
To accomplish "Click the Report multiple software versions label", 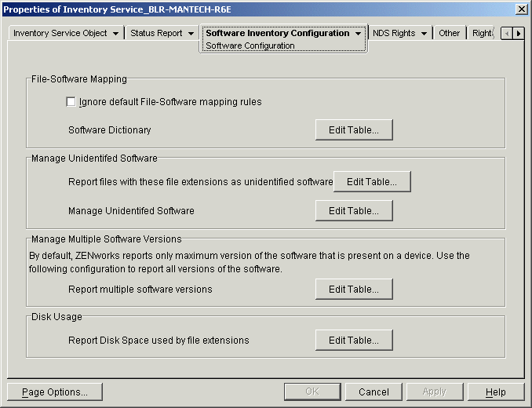I will point(140,290).
